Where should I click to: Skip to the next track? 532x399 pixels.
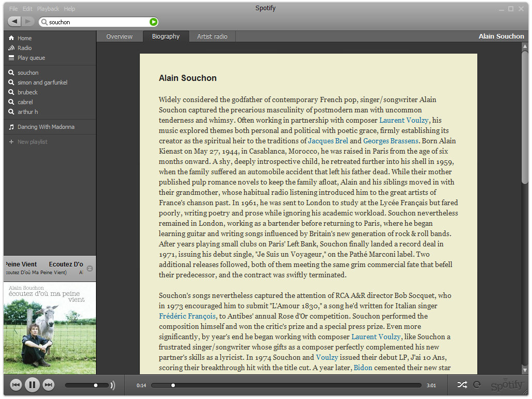tap(49, 385)
